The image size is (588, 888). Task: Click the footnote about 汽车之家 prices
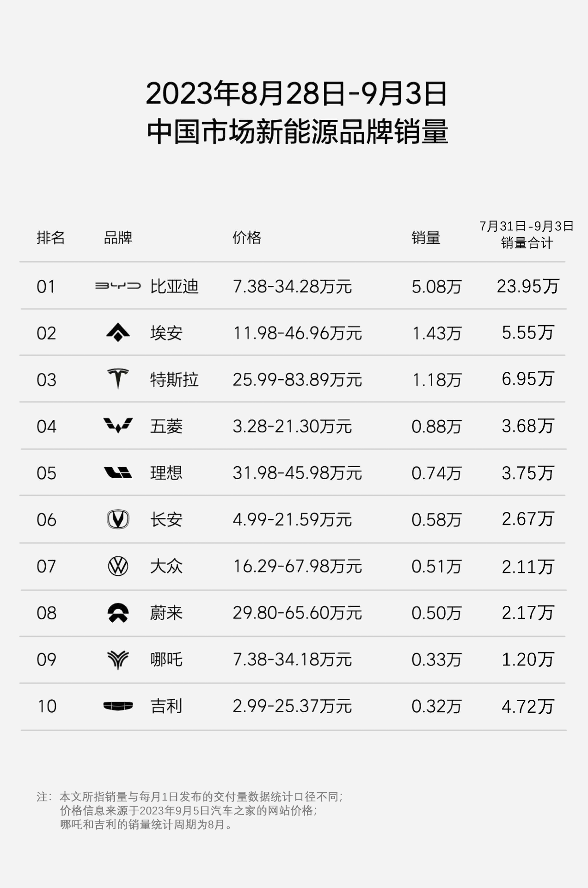pos(188,810)
